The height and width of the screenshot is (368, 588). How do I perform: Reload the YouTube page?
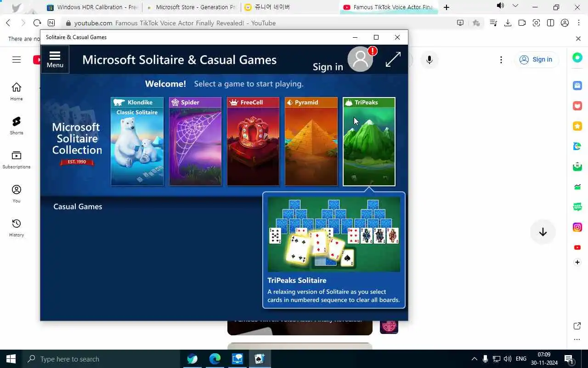point(37,23)
